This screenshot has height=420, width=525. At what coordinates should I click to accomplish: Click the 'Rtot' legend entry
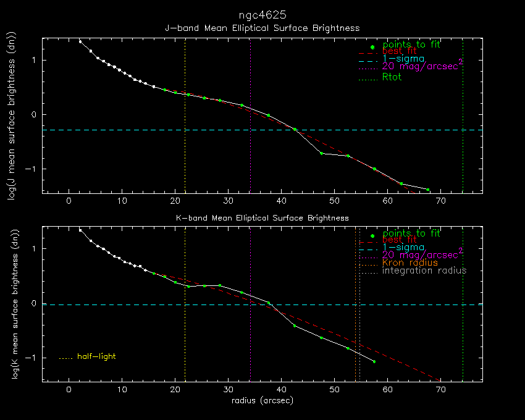tap(392, 77)
